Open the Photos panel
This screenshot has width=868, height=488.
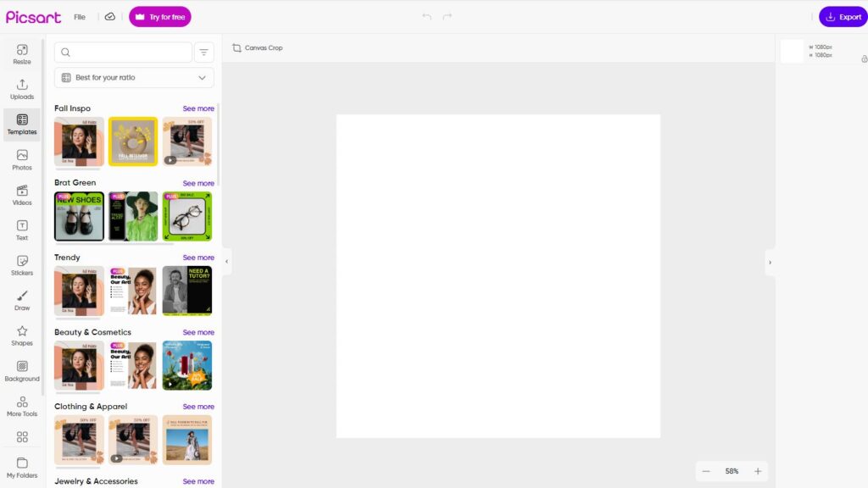pyautogui.click(x=22, y=160)
